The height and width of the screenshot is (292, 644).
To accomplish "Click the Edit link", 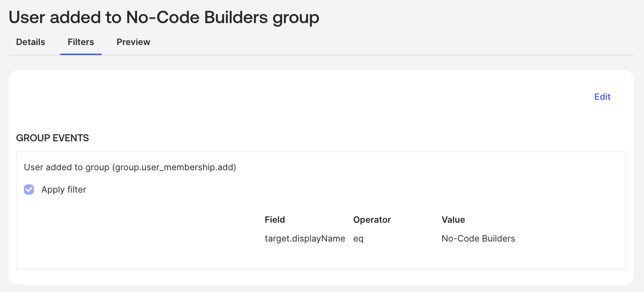I will pos(602,97).
